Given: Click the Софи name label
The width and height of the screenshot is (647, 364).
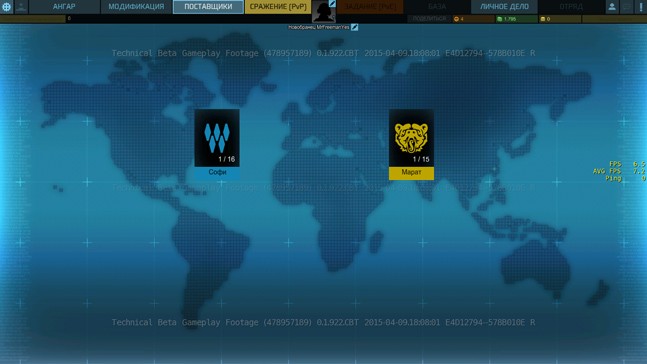Looking at the screenshot, I should (x=217, y=173).
